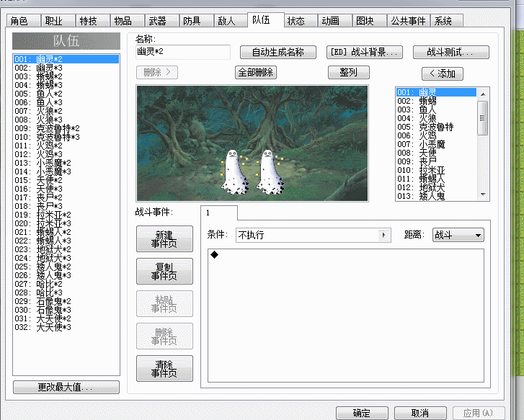The height and width of the screenshot is (420, 524).
Task: Click the diamond marker in event list
Action: click(215, 255)
